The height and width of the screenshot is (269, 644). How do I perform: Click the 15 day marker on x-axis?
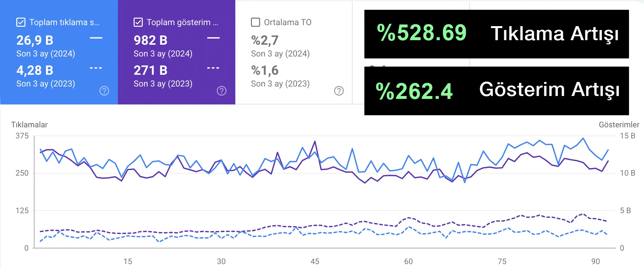click(x=128, y=261)
